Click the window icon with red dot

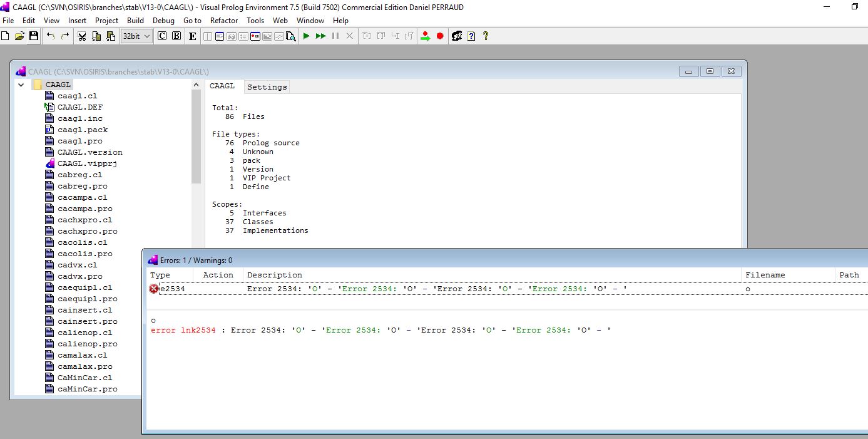click(255, 36)
